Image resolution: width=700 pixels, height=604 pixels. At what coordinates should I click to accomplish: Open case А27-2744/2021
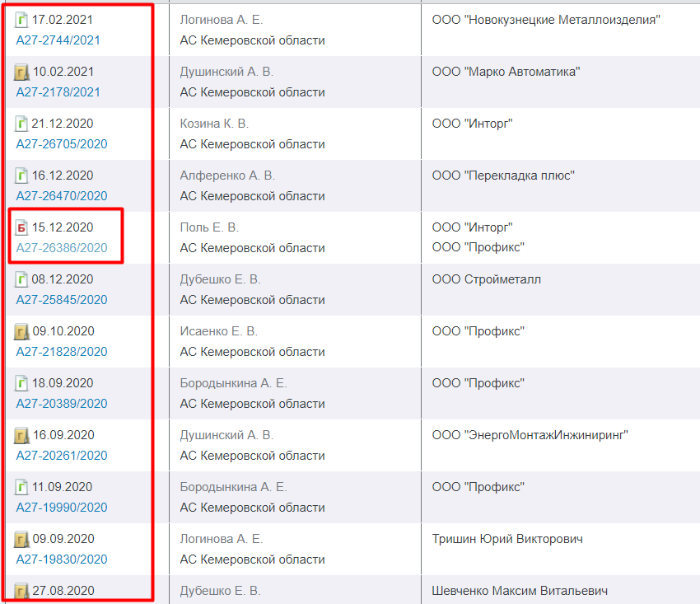tap(58, 40)
